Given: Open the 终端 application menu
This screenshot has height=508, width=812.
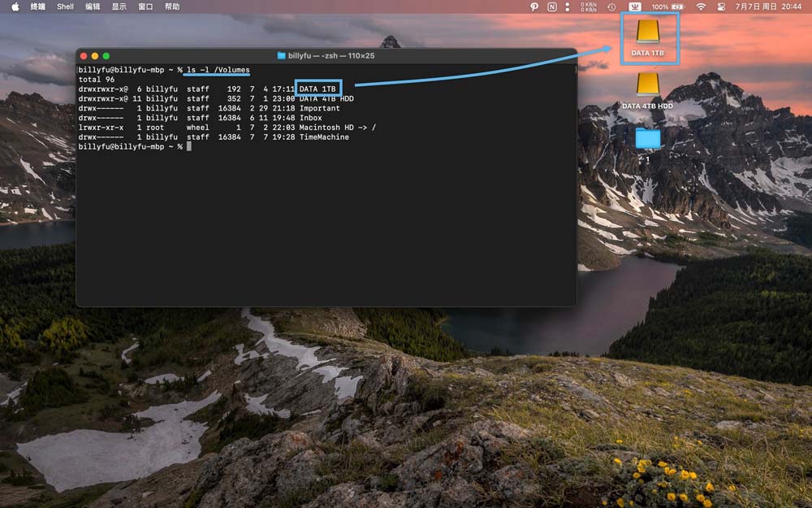Looking at the screenshot, I should [38, 7].
